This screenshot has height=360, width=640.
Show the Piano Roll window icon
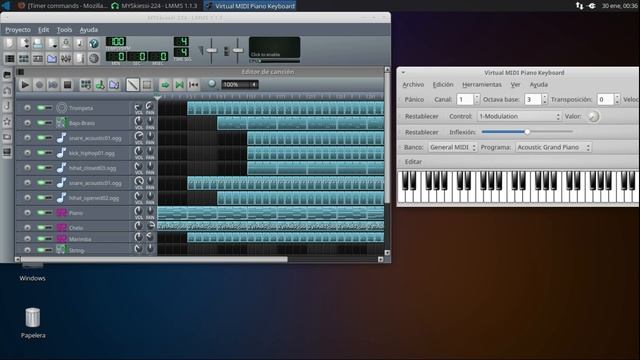(x=38, y=59)
